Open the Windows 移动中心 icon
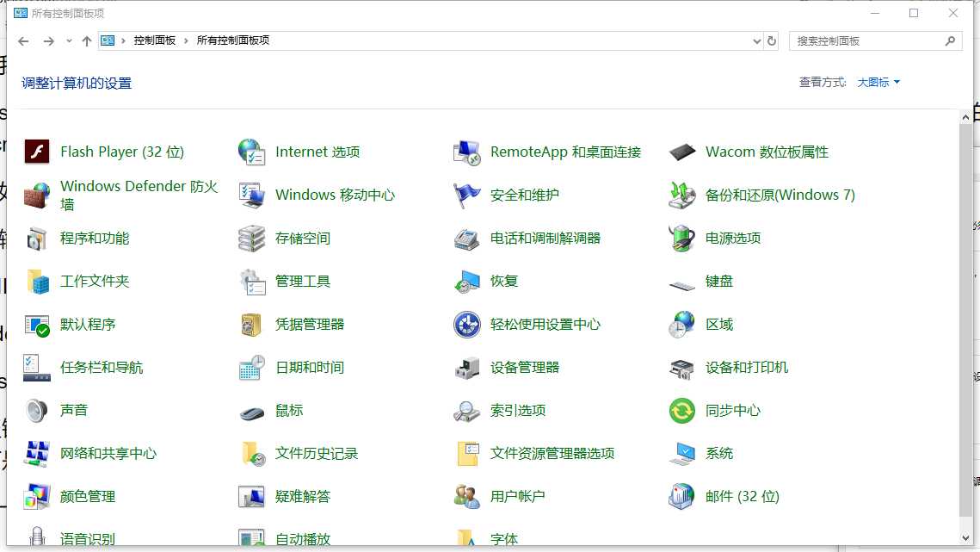 pyautogui.click(x=252, y=195)
